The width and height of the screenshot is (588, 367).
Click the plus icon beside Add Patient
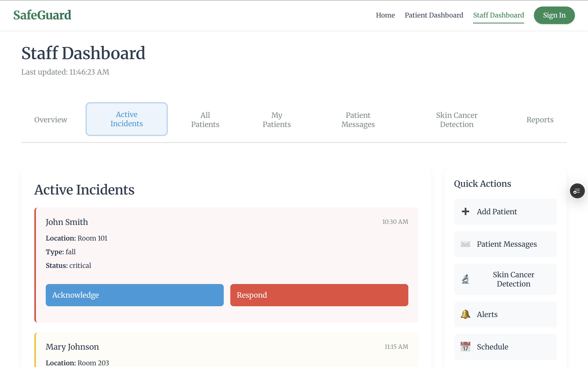465,211
